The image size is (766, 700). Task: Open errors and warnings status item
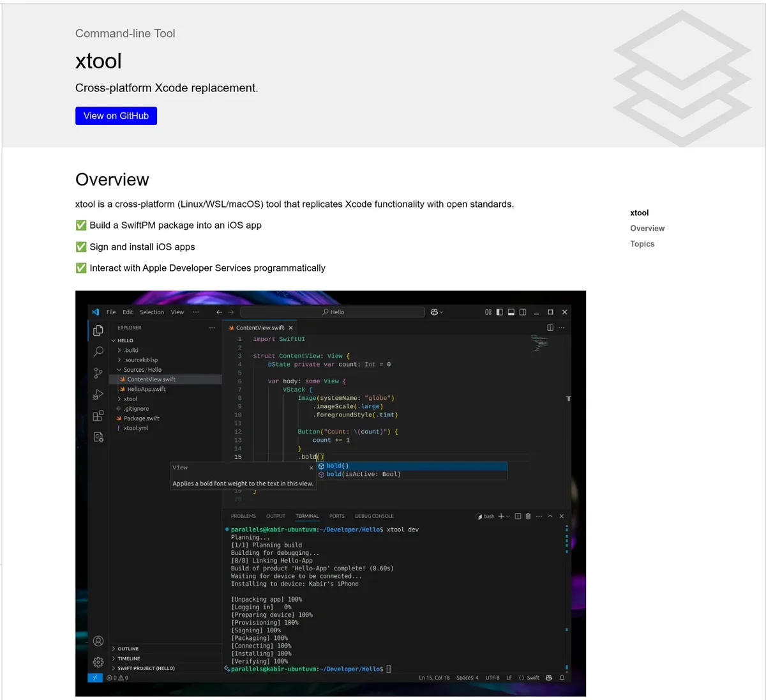click(117, 678)
